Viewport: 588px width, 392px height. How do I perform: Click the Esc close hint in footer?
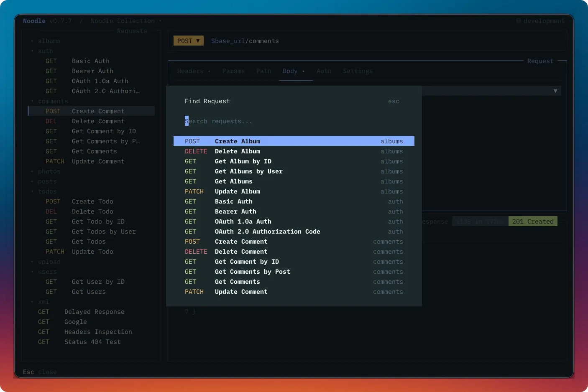40,372
